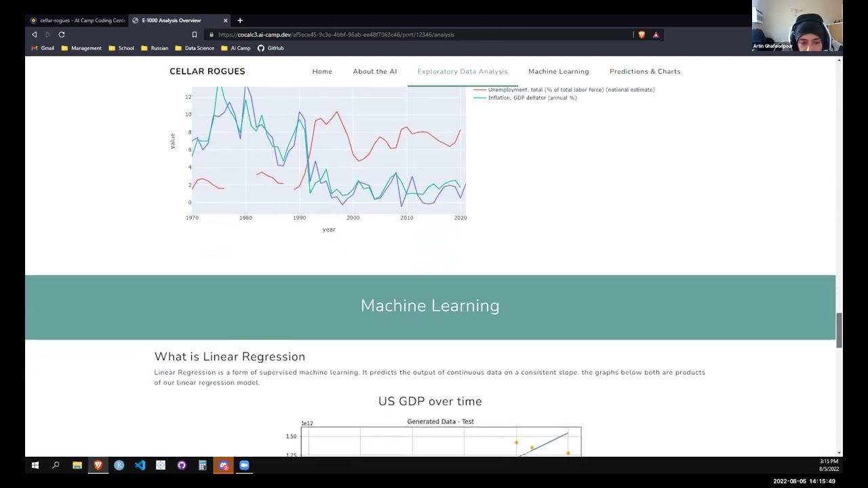Image resolution: width=868 pixels, height=488 pixels.
Task: Click the 'Generated Data - Test' chart title
Action: tap(441, 422)
